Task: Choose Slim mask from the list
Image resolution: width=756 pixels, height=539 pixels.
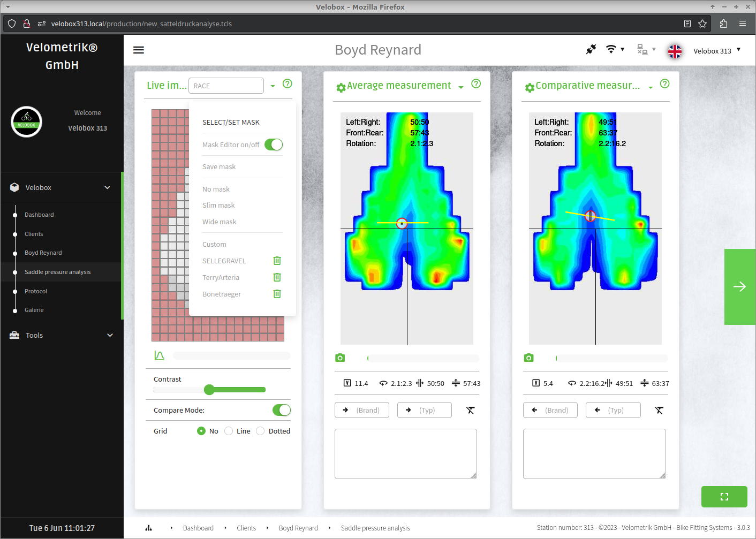Action: tap(218, 206)
